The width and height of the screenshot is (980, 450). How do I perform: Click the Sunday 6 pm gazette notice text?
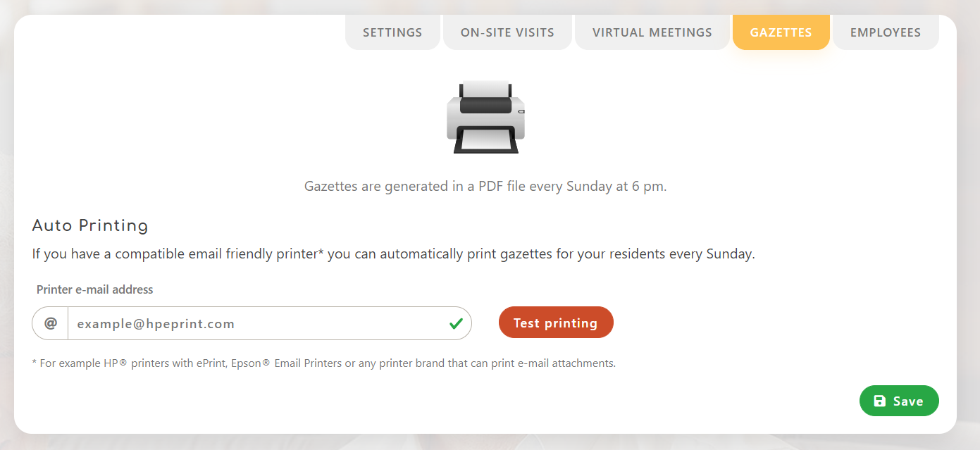click(485, 185)
